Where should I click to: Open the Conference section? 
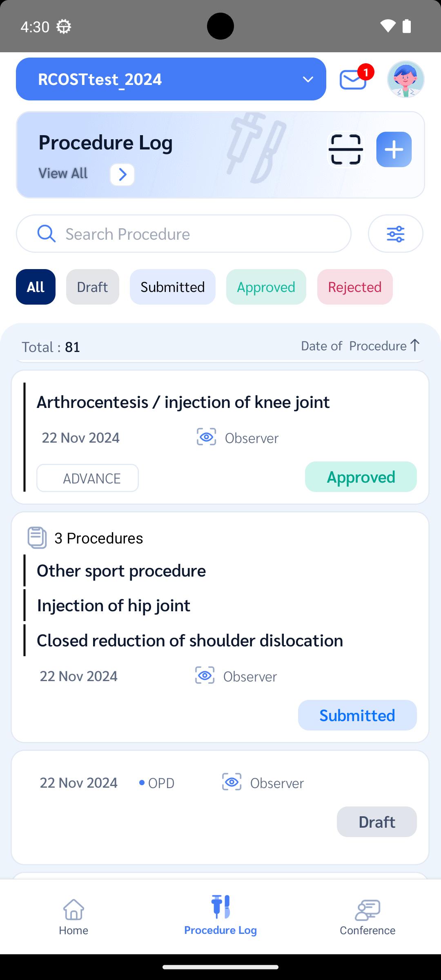click(x=367, y=916)
